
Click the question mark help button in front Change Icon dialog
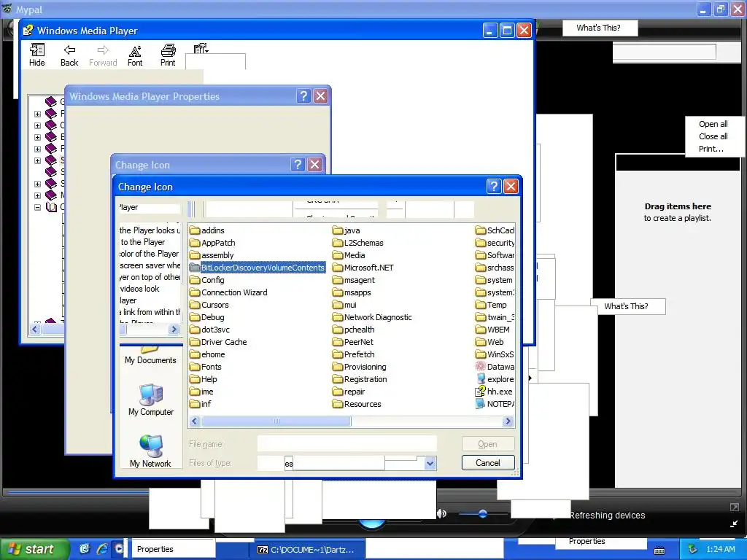(x=494, y=186)
